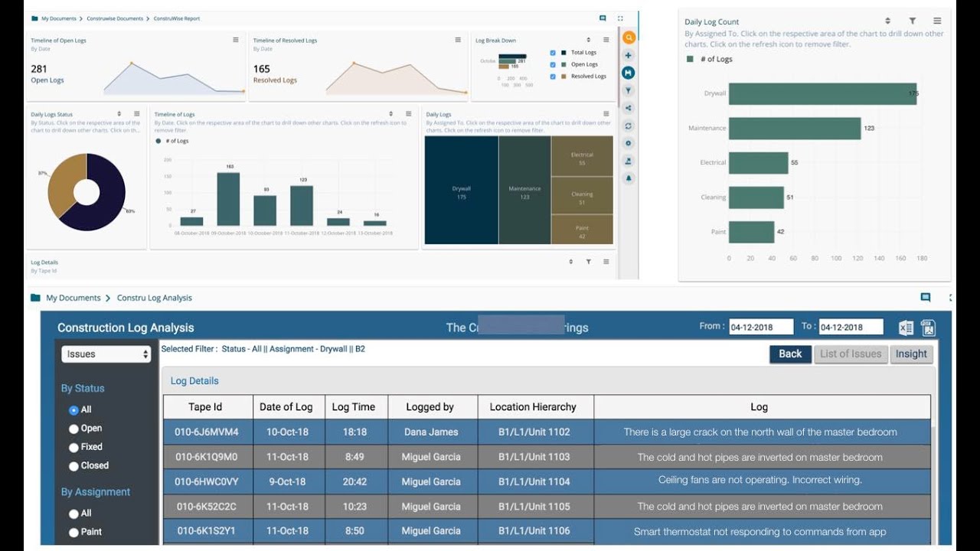Click Construwise Documents breadcrumb

(x=114, y=18)
